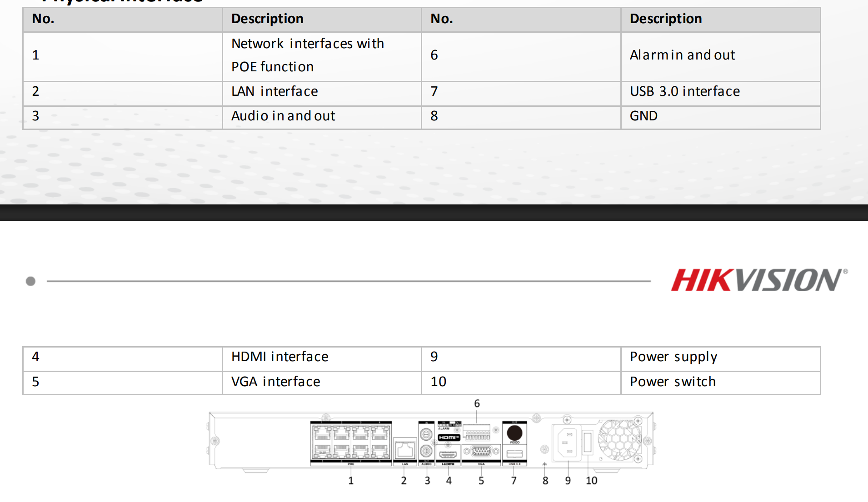
Task: Select 'Network interfaces with POE function' text
Action: (308, 55)
